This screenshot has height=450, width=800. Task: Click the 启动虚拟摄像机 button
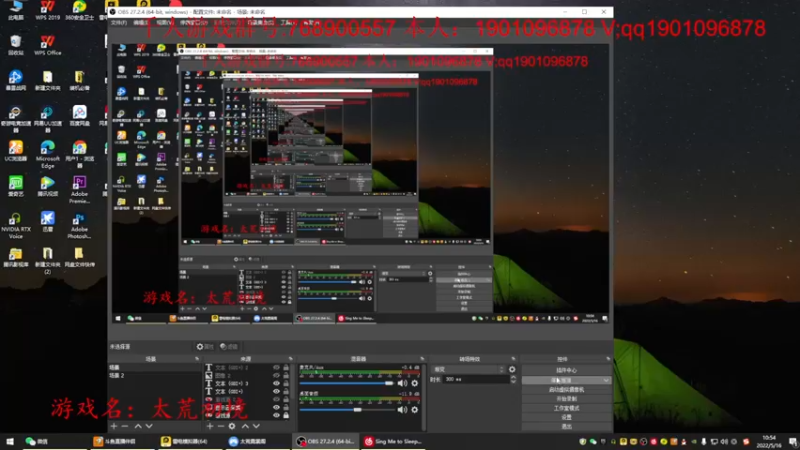pos(566,390)
